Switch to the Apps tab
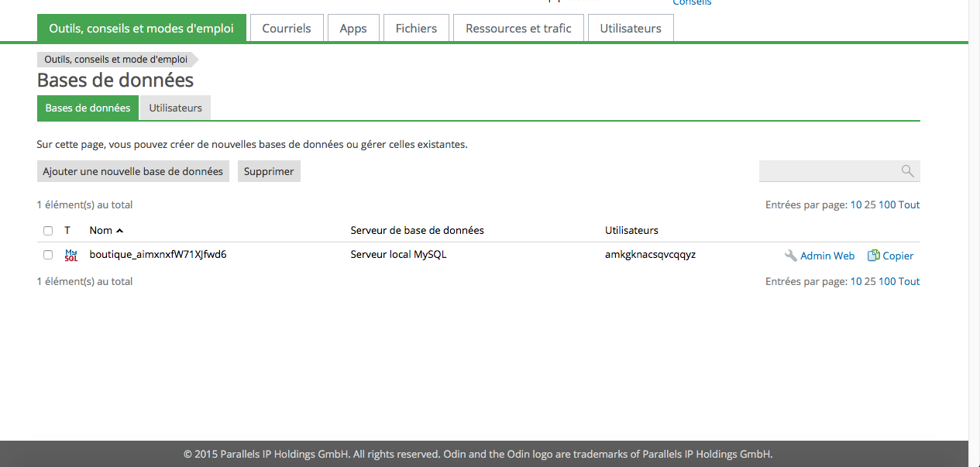Viewport: 980px width, 467px height. [353, 28]
